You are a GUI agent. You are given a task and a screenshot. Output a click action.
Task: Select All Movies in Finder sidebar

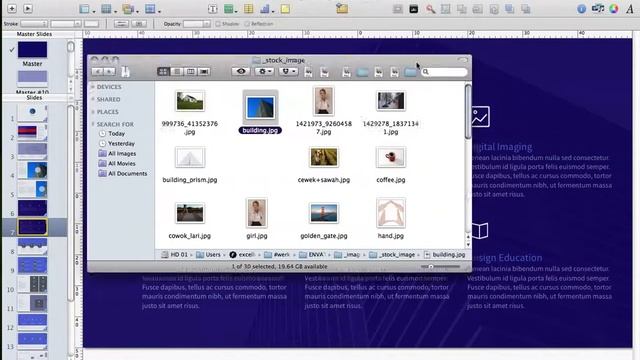click(x=117, y=163)
